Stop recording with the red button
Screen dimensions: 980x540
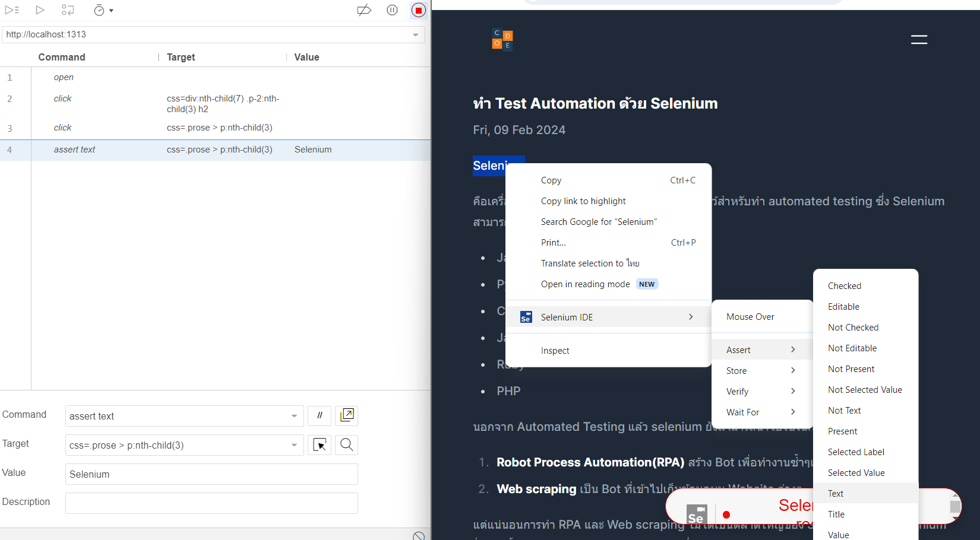[x=419, y=10]
